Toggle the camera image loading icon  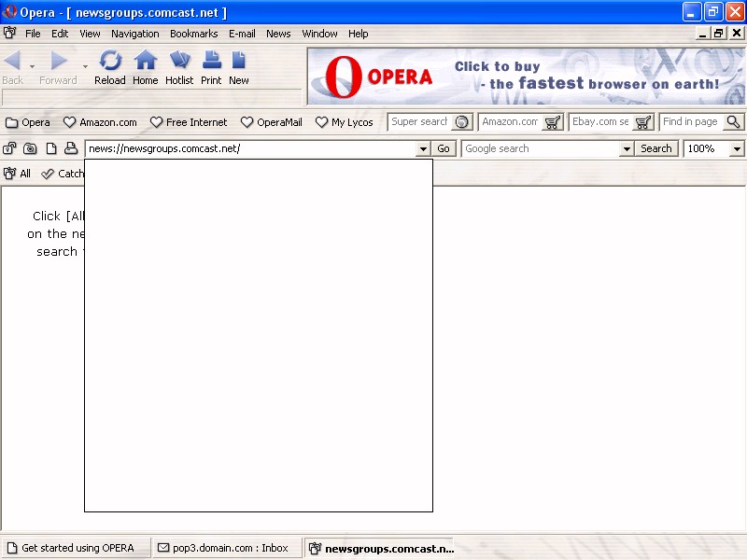click(x=30, y=148)
